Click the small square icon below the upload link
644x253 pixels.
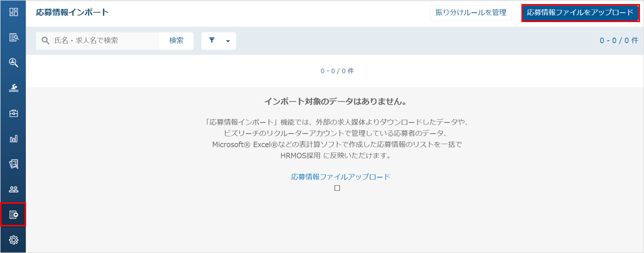click(x=337, y=188)
